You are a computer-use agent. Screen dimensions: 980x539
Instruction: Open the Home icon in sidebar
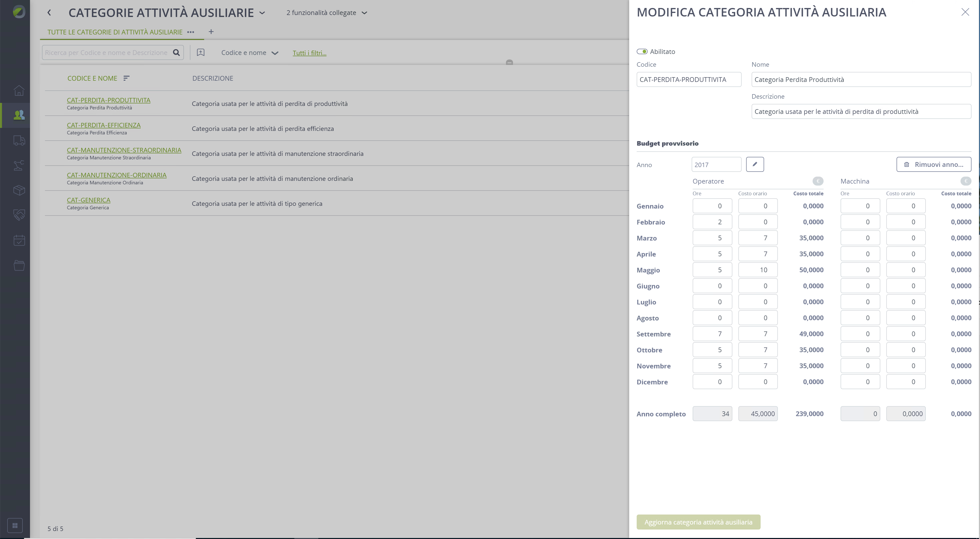click(19, 90)
